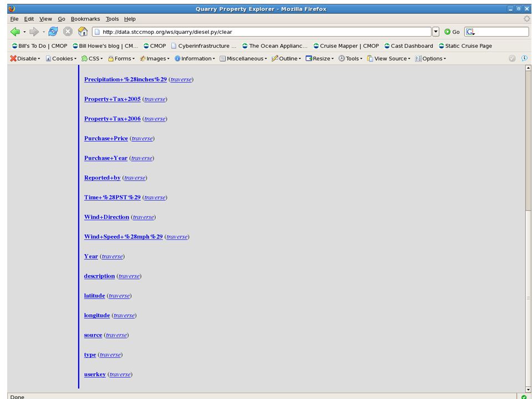Click the Property+Tax+2005 link
This screenshot has height=399, width=532.
[112, 99]
